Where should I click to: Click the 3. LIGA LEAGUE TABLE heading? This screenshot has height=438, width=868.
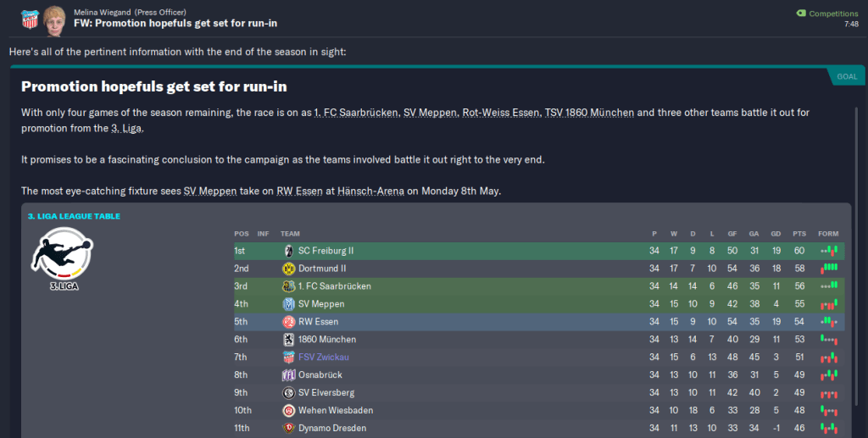(75, 216)
